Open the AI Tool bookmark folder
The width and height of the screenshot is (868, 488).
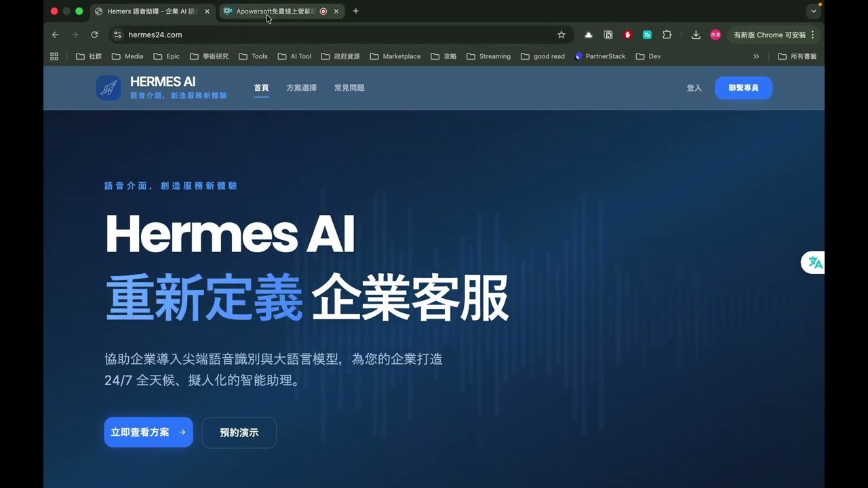294,56
